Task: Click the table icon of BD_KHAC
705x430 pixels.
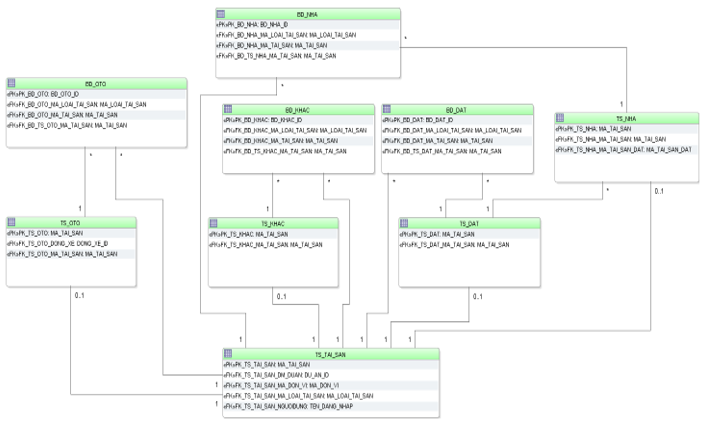Action: tap(228, 109)
